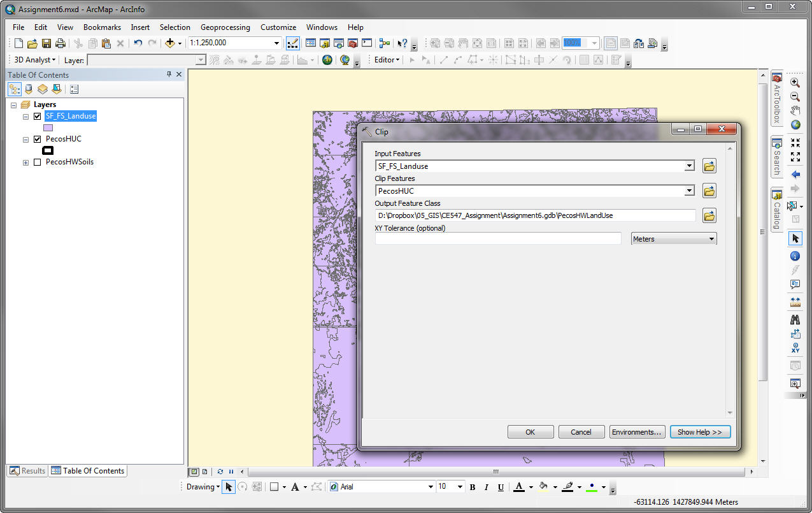Toggle italic text formatting
The height and width of the screenshot is (513, 812).
point(487,487)
